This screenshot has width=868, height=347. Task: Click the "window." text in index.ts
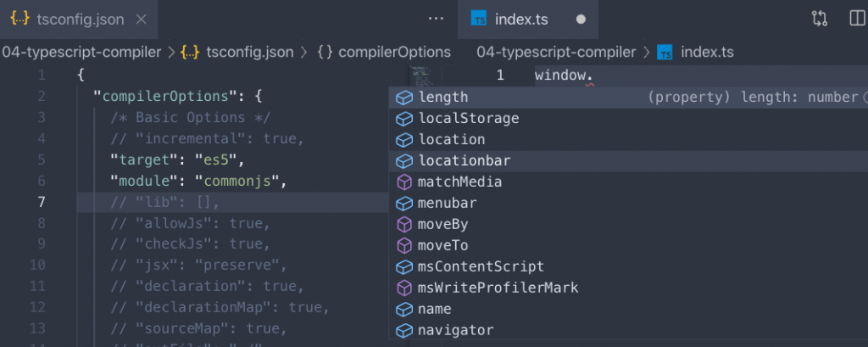pos(564,76)
